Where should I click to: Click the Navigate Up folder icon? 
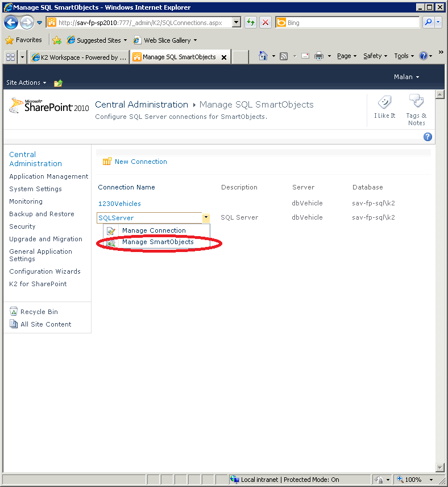[58, 83]
